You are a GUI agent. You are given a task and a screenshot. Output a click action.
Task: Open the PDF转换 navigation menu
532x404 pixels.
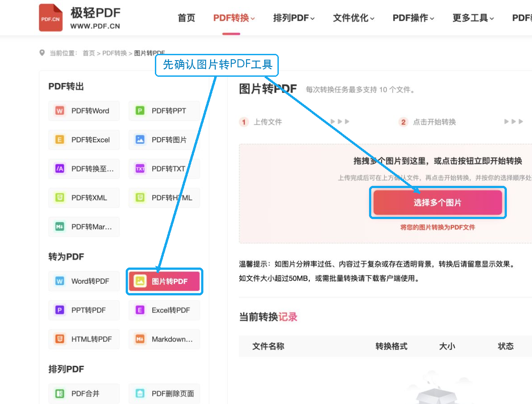(x=234, y=18)
